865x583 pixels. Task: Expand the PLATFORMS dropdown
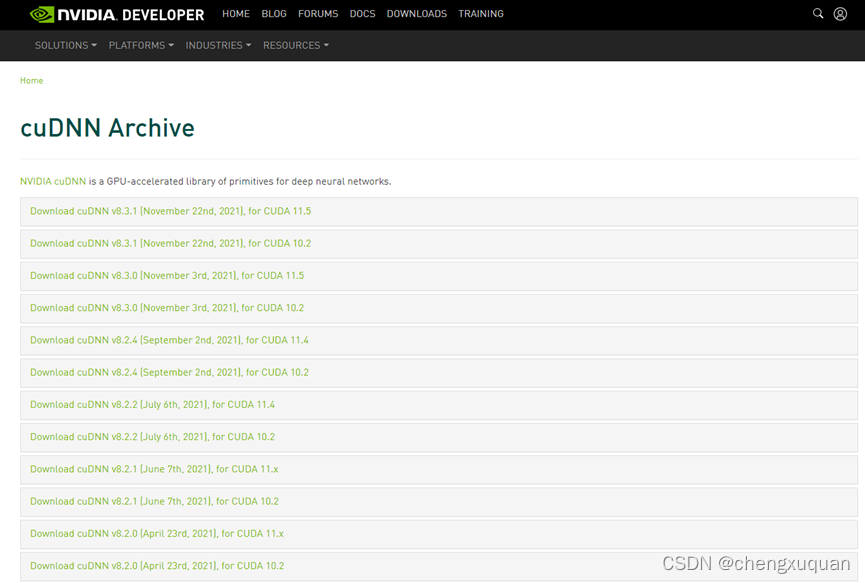coord(141,45)
